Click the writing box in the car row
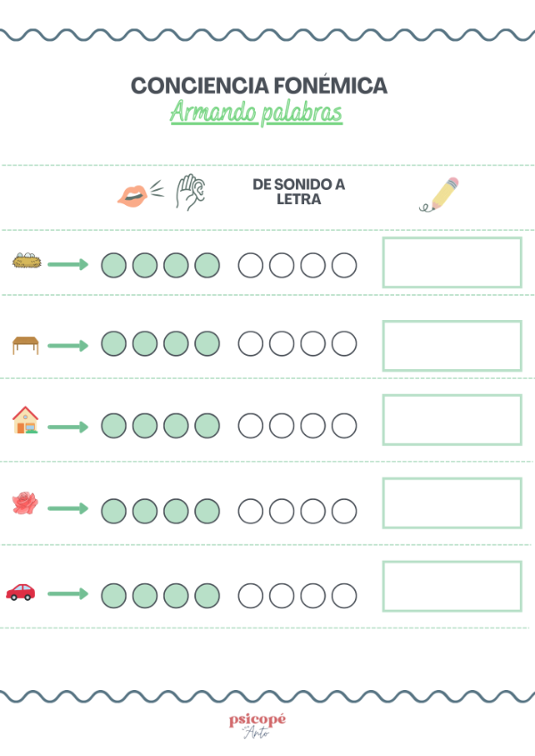This screenshot has width=535, height=756. click(452, 587)
